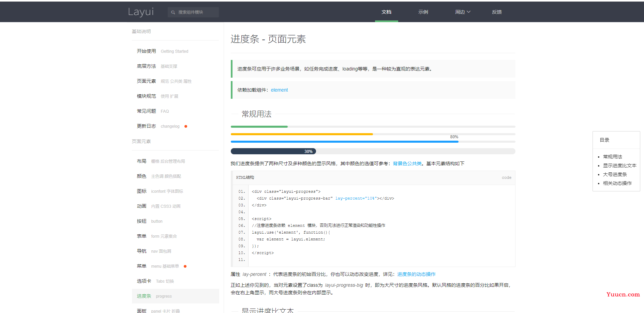The image size is (644, 313).
Task: Click the 常规用法 section heading
Action: tap(257, 114)
